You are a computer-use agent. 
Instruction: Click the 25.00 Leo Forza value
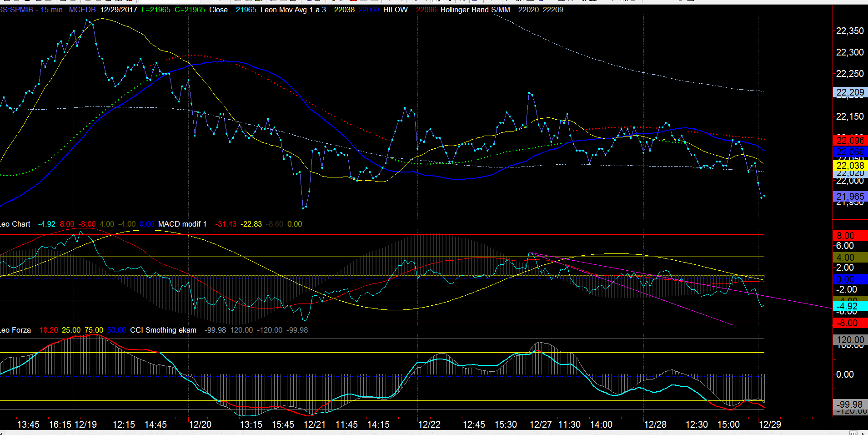coord(71,330)
